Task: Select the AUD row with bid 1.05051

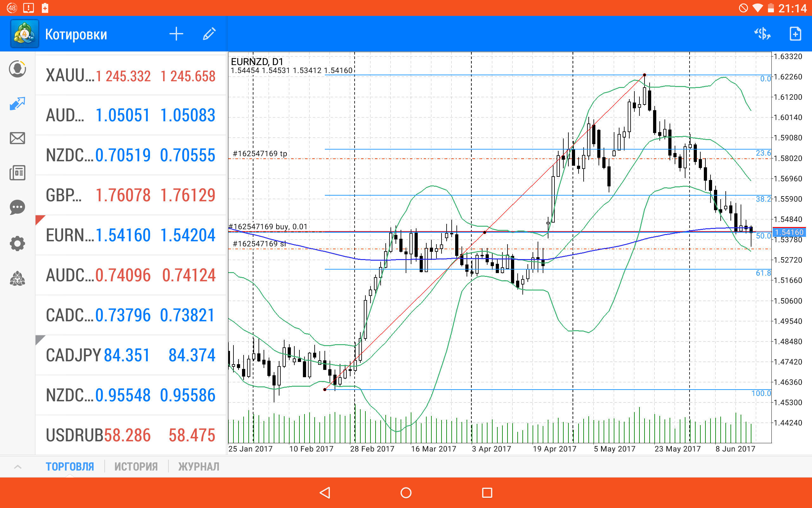Action: [131, 115]
